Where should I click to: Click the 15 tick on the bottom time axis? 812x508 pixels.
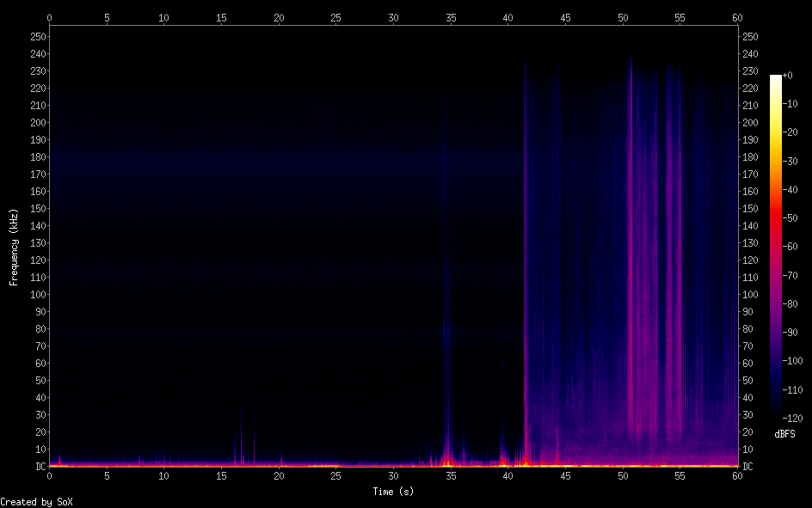coord(221,475)
